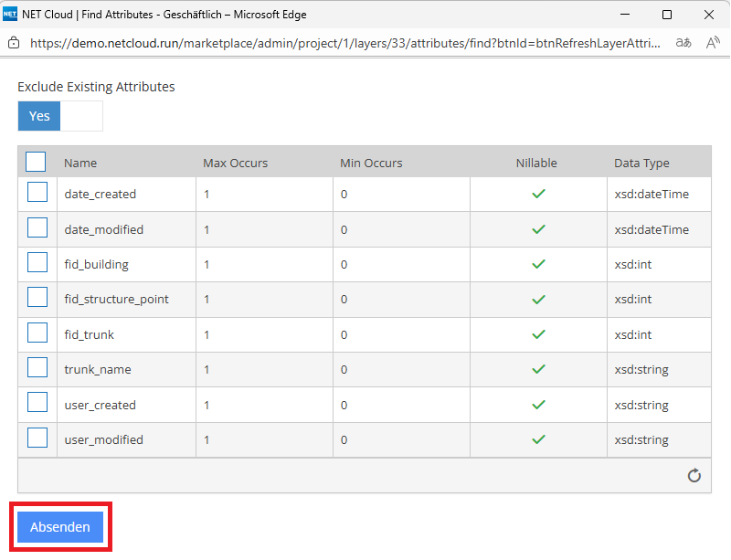Sort by Data Type column header
Image resolution: width=731 pixels, height=560 pixels.
(641, 163)
